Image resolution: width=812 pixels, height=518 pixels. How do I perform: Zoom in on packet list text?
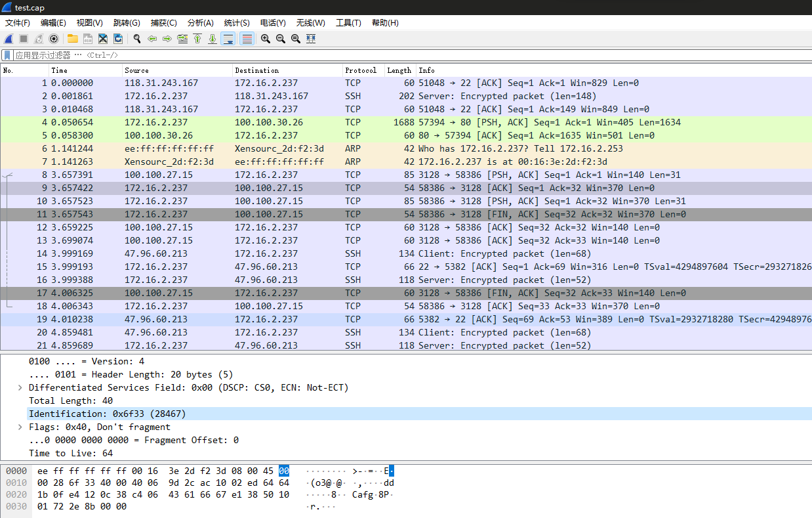click(265, 39)
